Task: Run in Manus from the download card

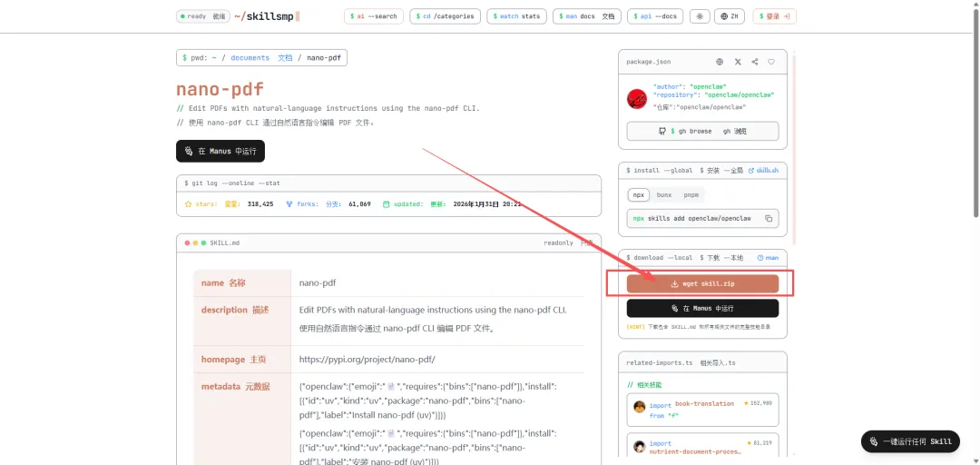Action: point(702,309)
